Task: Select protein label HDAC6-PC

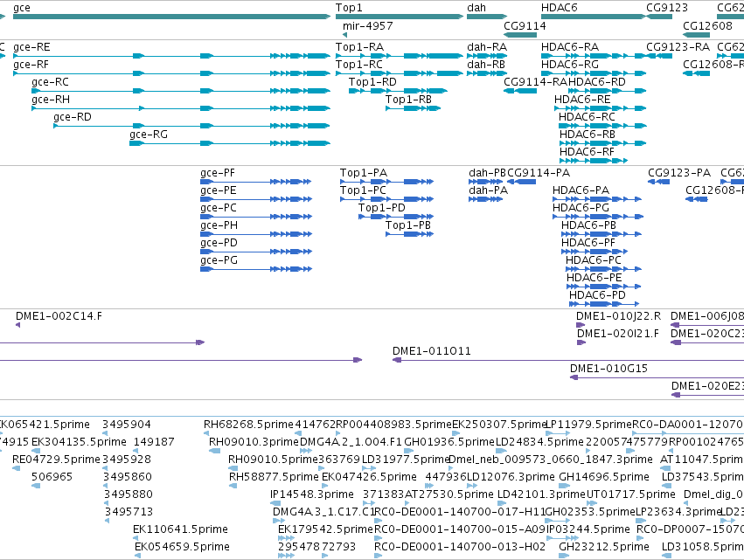Action: [594, 261]
